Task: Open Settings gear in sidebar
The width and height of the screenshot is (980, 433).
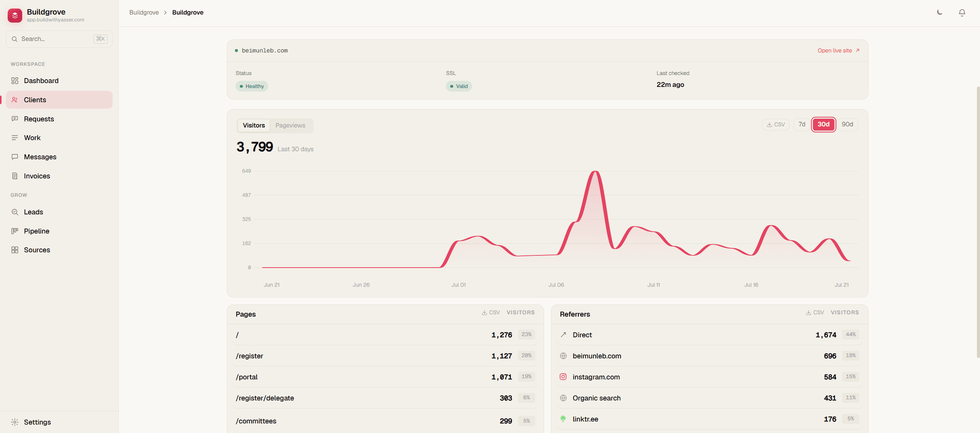Action: pyautogui.click(x=59, y=422)
